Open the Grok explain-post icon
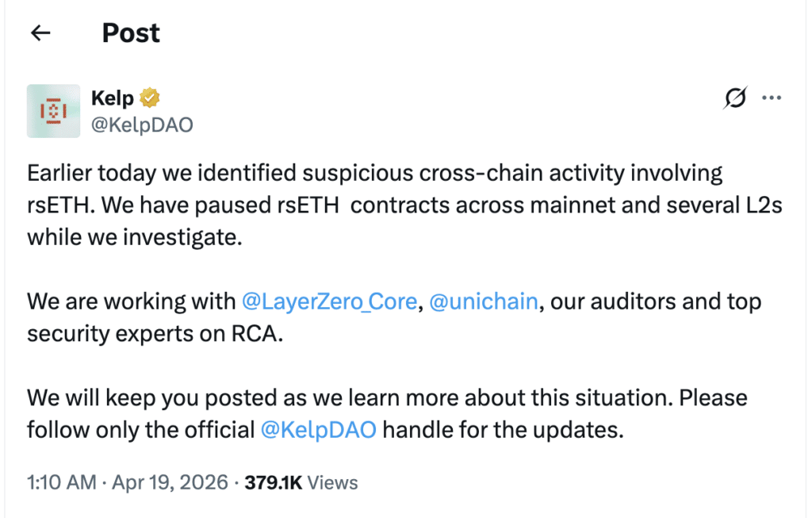 coord(735,98)
